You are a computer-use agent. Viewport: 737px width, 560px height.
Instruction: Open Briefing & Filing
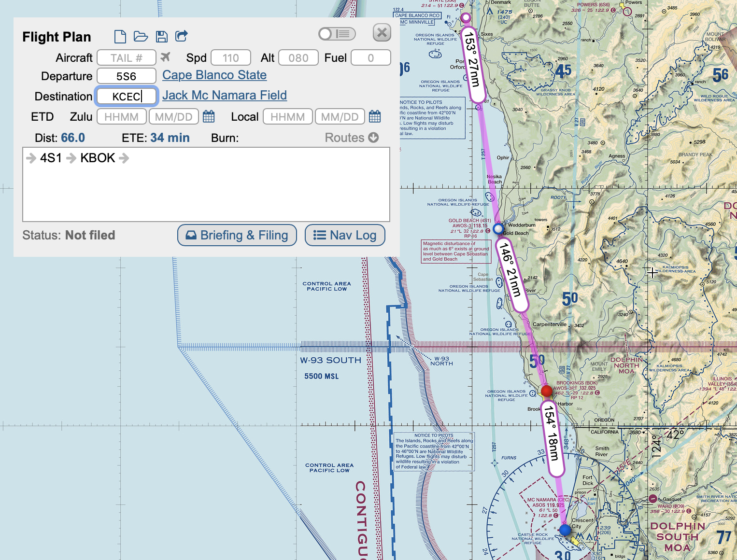(x=237, y=235)
